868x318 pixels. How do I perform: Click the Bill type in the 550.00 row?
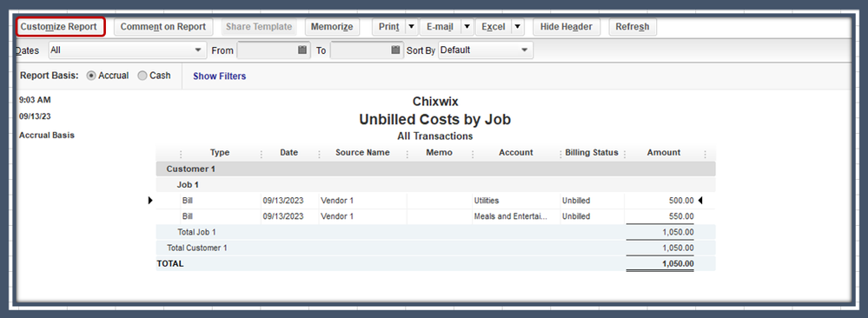click(188, 216)
